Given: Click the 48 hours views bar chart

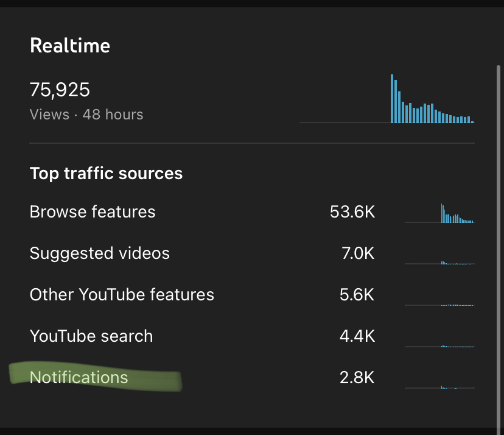Looking at the screenshot, I should [387, 99].
